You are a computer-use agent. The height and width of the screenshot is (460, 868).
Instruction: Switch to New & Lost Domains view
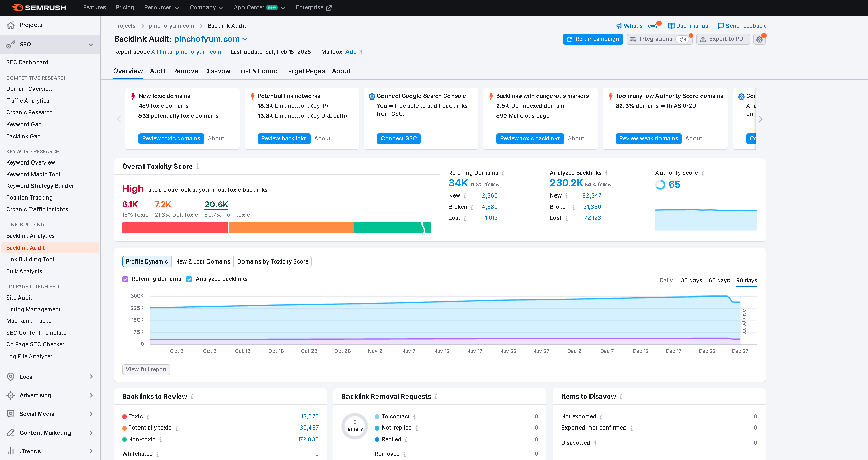pyautogui.click(x=202, y=261)
